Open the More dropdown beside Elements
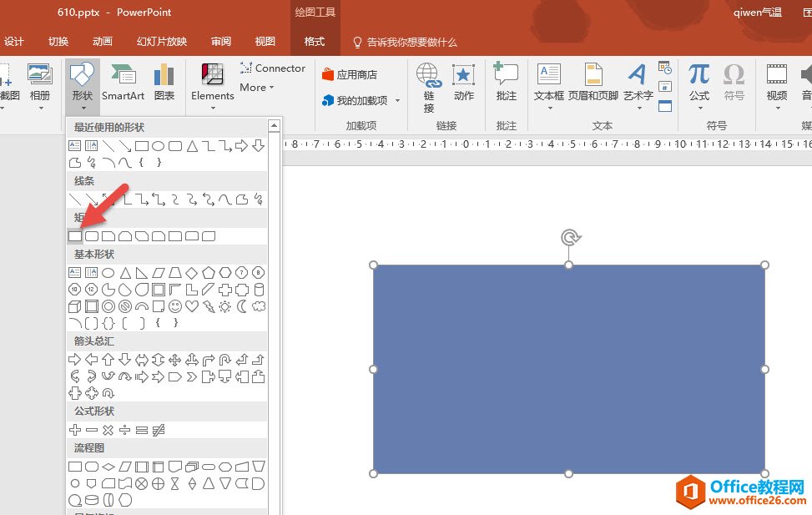 (258, 88)
